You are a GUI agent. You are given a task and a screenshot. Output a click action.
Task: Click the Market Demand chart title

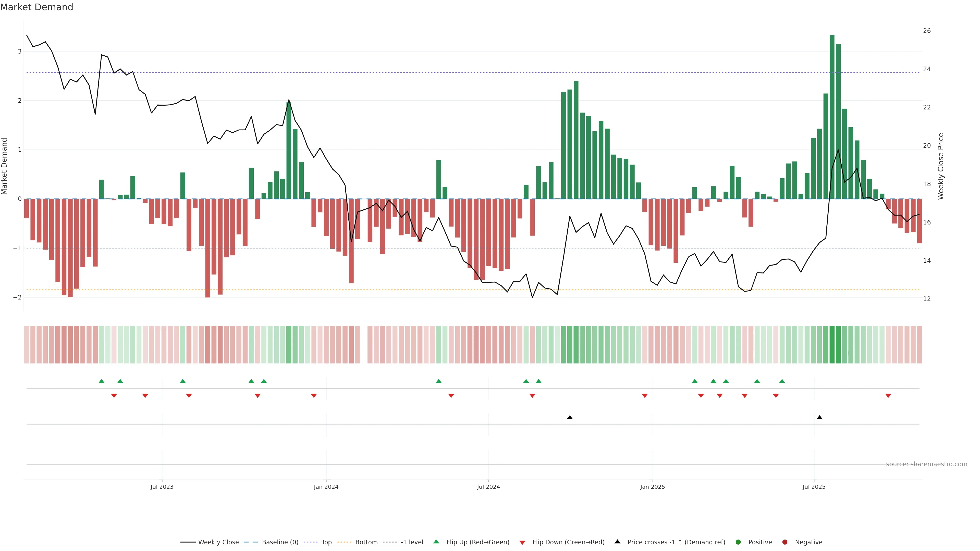coord(36,7)
